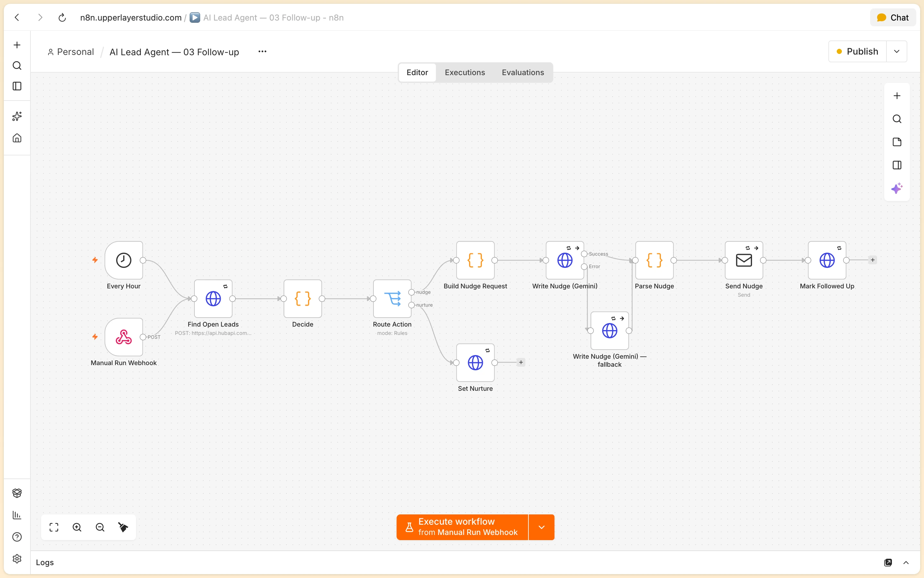924x578 pixels.
Task: Open node search on canvas toolbar
Action: point(897,119)
